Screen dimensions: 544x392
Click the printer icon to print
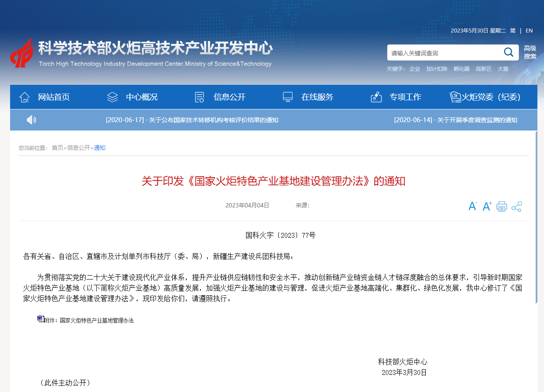point(501,207)
